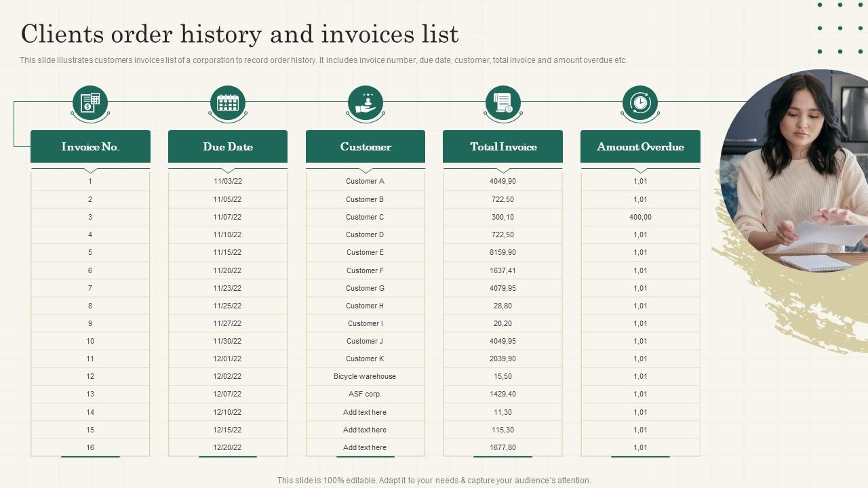
Task: Select the customer care hand icon
Action: [366, 103]
